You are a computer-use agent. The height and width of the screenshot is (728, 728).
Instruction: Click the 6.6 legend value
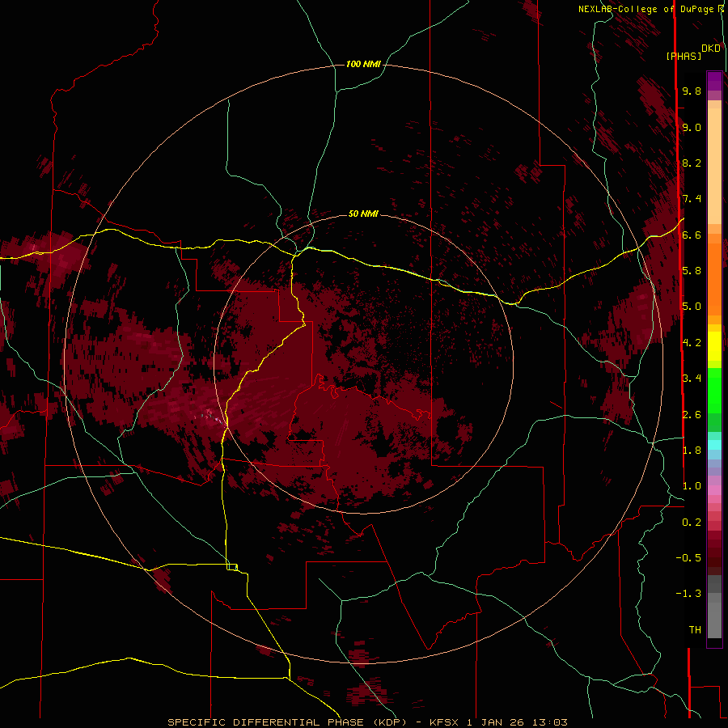point(692,235)
